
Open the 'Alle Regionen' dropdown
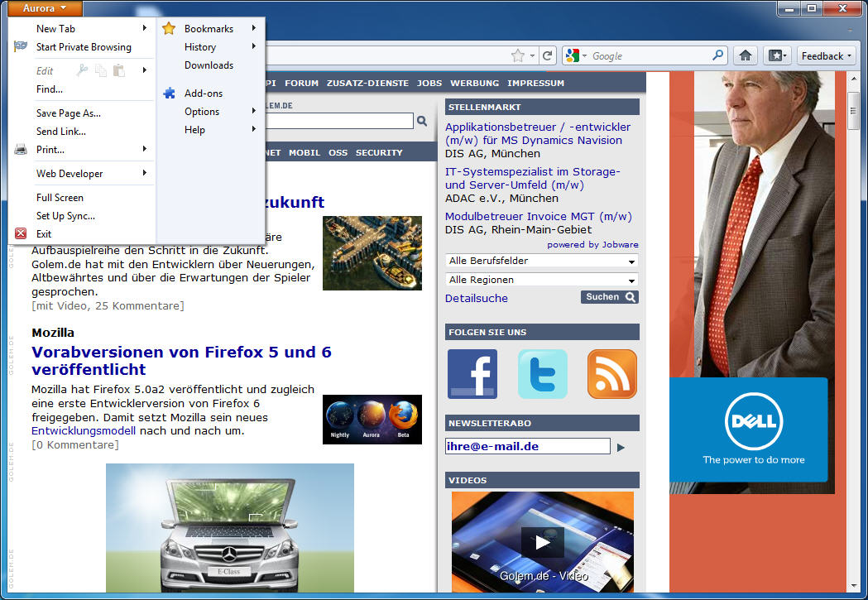pos(541,280)
